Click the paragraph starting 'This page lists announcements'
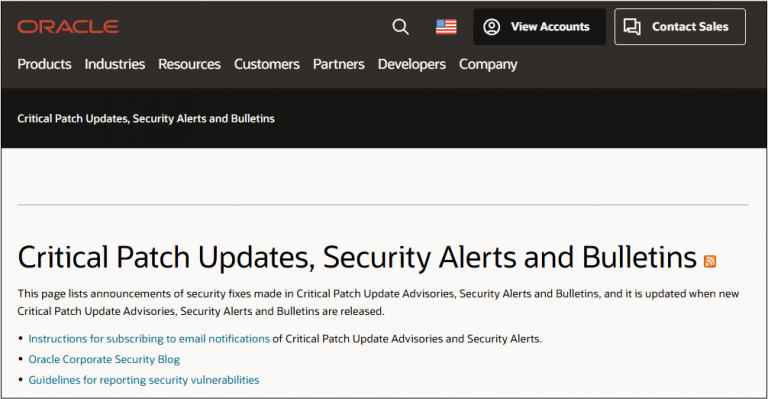The image size is (768, 399). 378,303
